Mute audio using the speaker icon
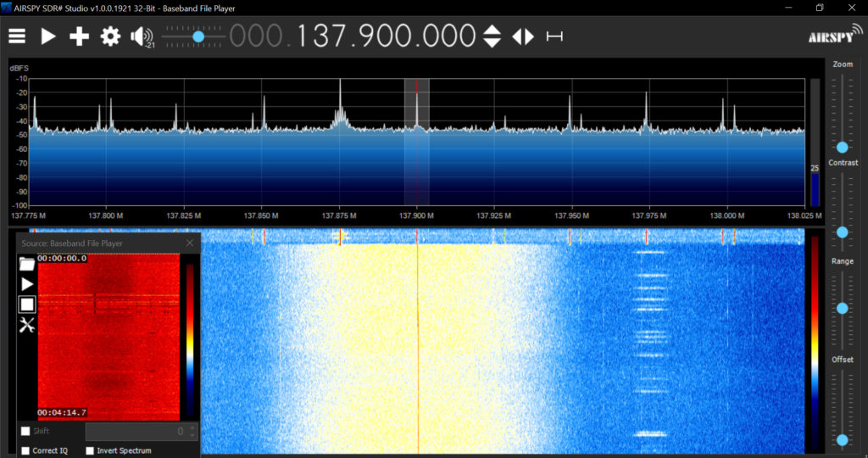 click(141, 36)
